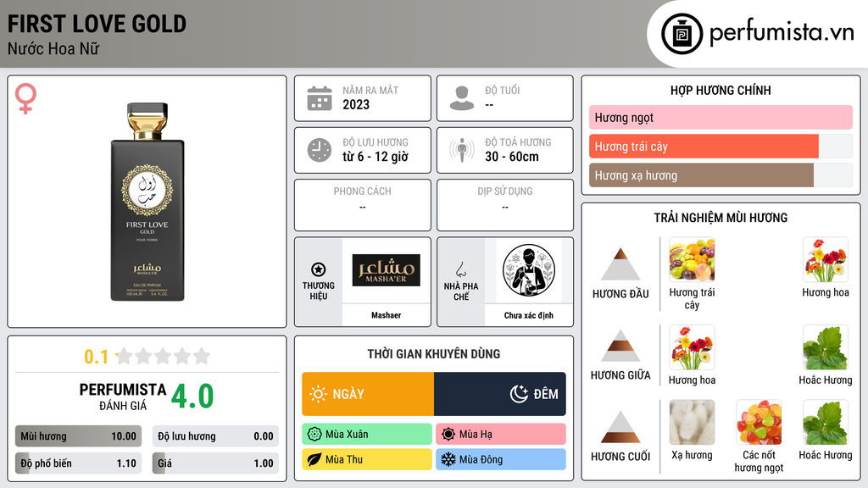Select middle-note Hương hoa flower image
Viewport: 868px width, 488px height.
(692, 347)
